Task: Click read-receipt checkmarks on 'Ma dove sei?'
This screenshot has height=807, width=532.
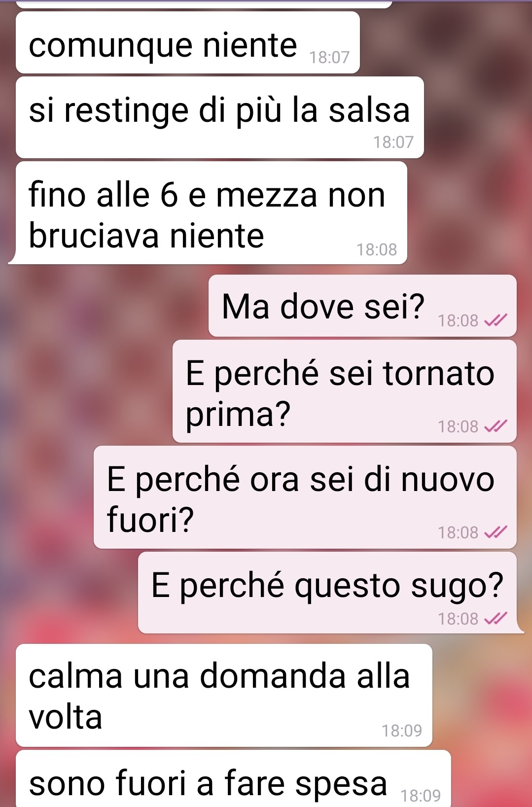Action: click(x=496, y=321)
